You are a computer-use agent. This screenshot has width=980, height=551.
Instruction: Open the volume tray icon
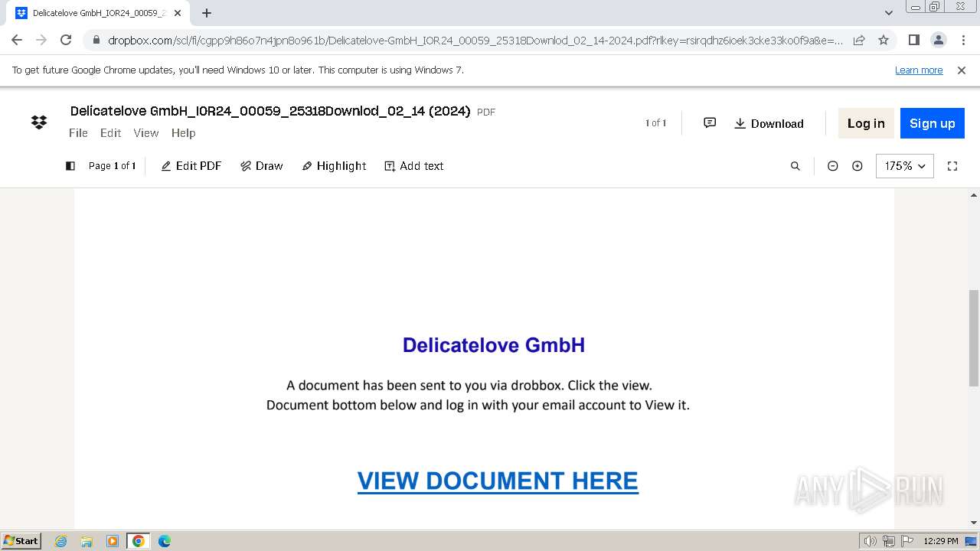pos(870,541)
